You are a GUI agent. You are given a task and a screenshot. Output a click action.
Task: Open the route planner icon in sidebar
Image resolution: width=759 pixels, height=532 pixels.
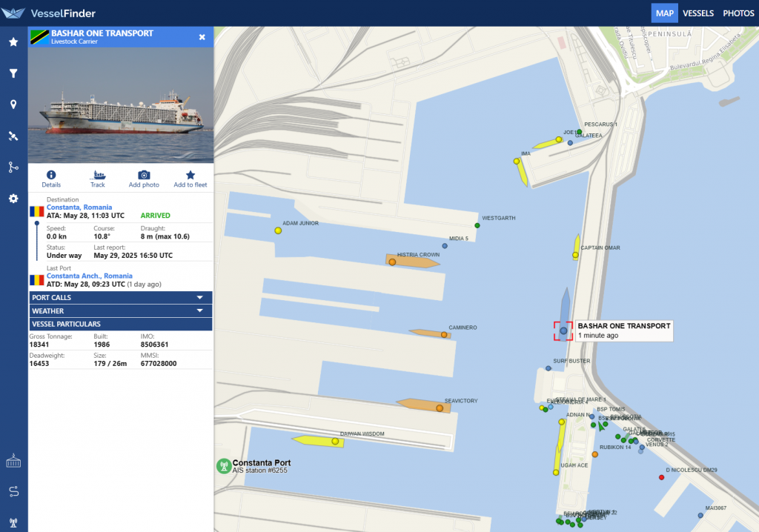click(x=13, y=492)
